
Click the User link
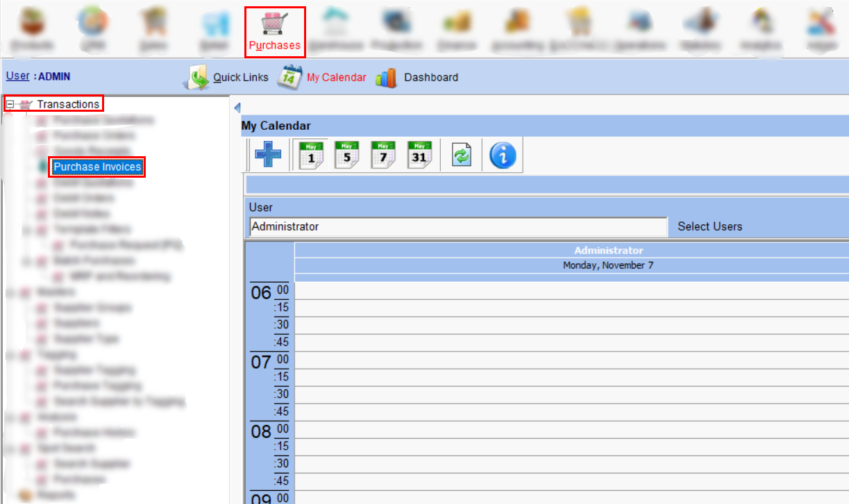click(17, 76)
